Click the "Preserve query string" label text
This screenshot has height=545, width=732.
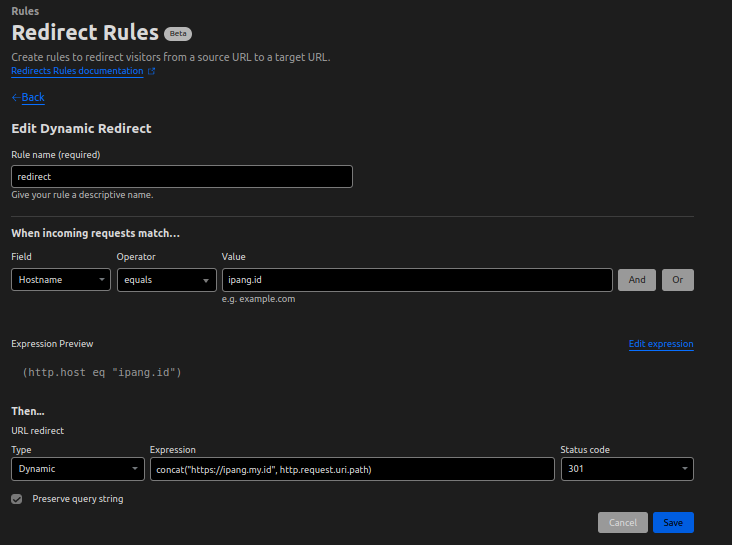coord(78,499)
